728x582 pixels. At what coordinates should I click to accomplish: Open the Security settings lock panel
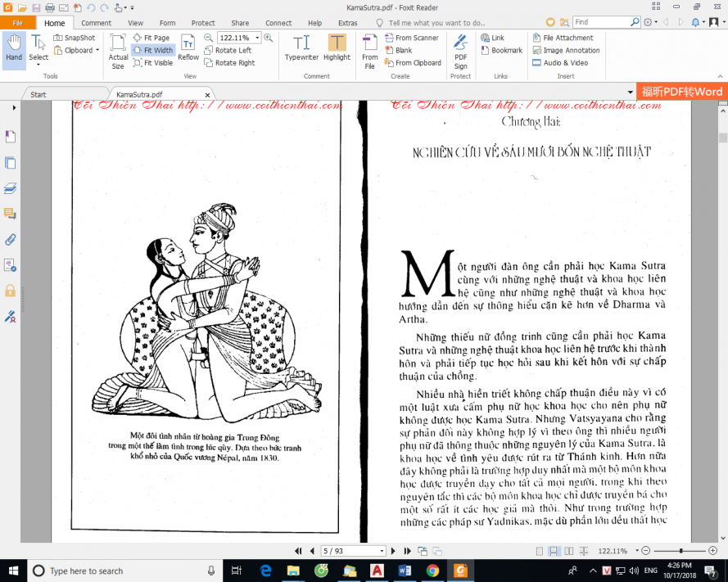10,291
